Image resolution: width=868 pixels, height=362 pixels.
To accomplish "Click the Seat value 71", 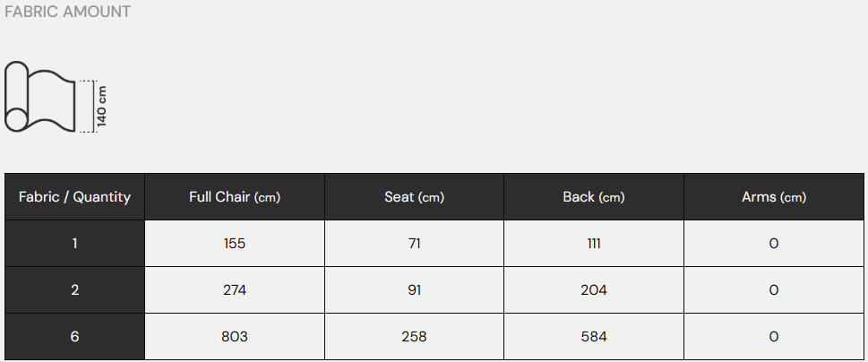I will click(415, 244).
